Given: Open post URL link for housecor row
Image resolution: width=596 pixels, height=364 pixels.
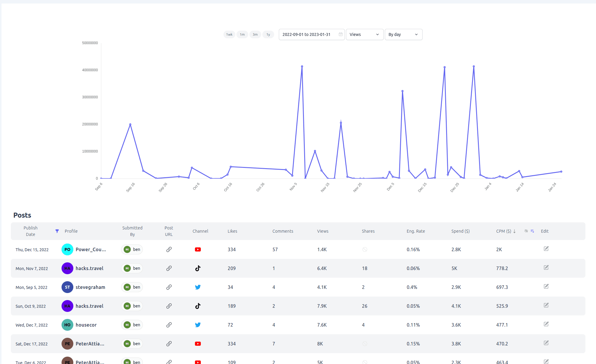Looking at the screenshot, I should [x=169, y=325].
